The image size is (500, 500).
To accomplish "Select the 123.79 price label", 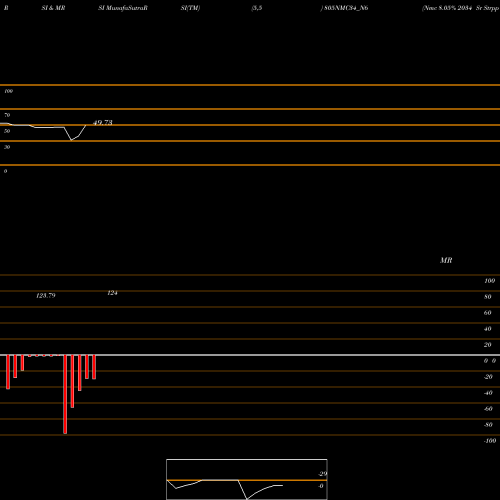I will pyautogui.click(x=46, y=296).
